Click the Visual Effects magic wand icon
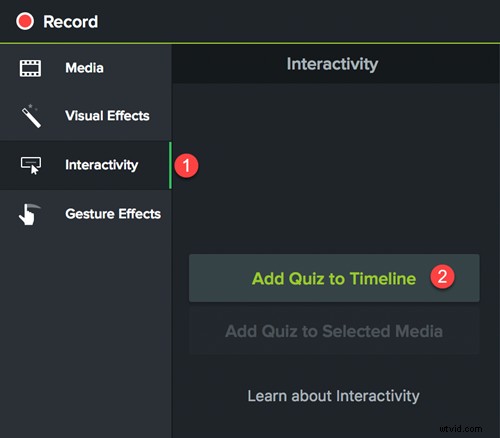The image size is (500, 438). click(x=31, y=116)
